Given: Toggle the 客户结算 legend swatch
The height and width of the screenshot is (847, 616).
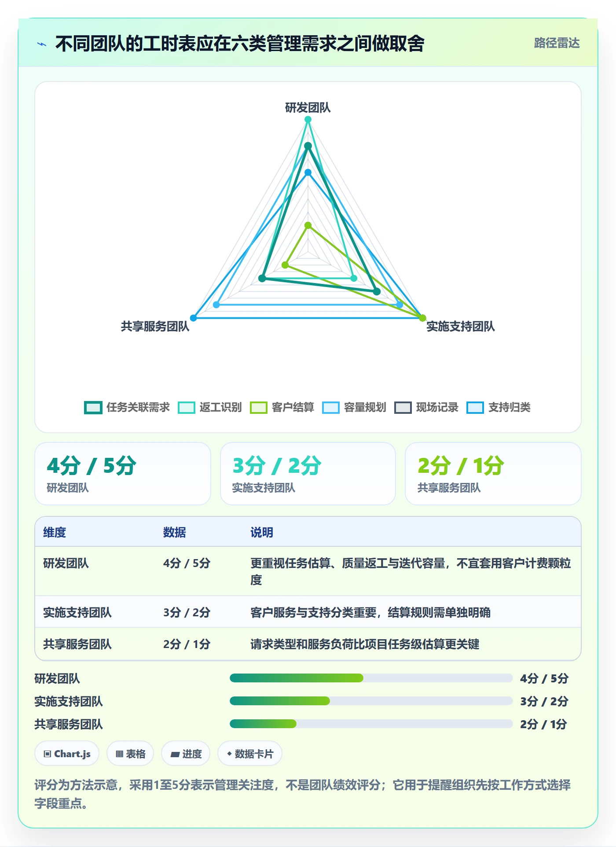Looking at the screenshot, I should click(258, 408).
